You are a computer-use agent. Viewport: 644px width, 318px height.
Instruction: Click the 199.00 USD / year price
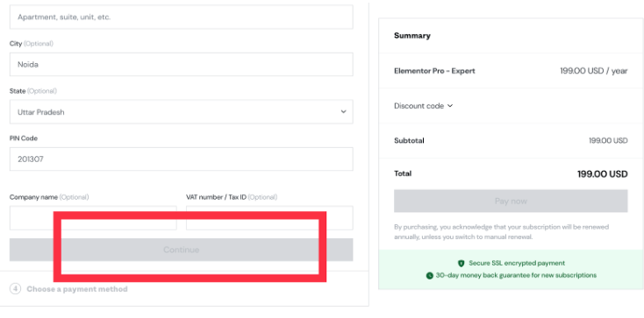tap(594, 71)
